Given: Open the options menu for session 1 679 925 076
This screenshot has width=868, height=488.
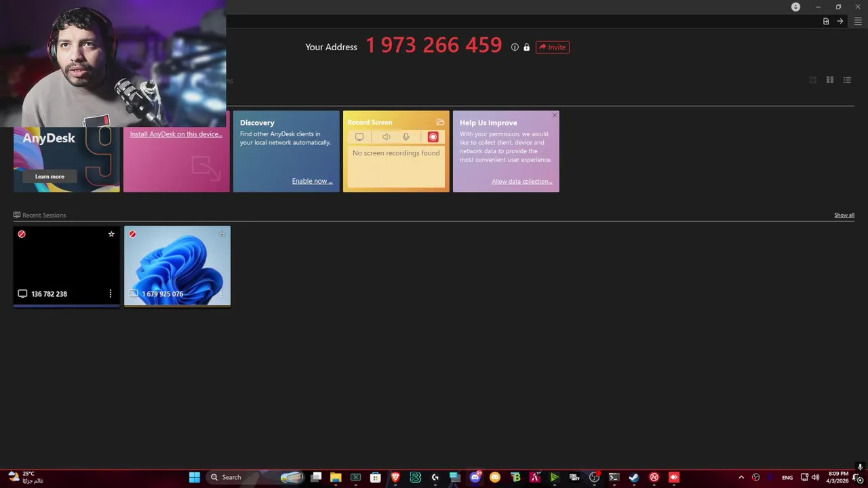Looking at the screenshot, I should coord(221,293).
